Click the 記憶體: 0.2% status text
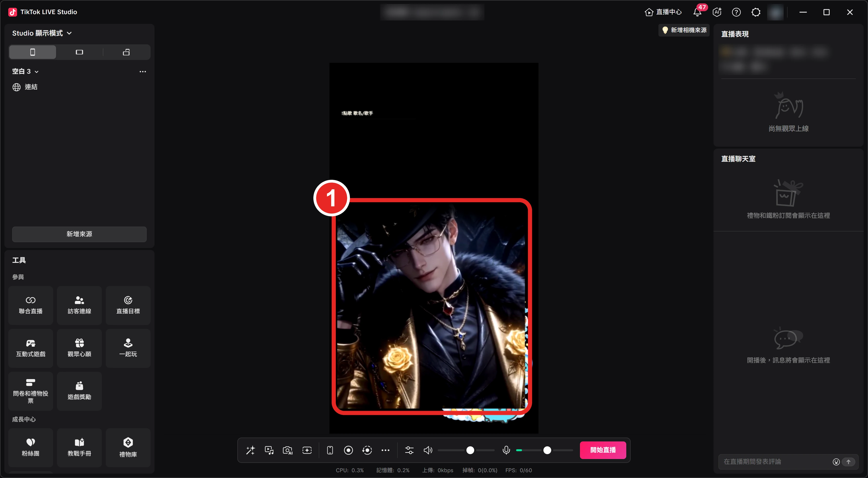The height and width of the screenshot is (478, 868). pos(393,470)
